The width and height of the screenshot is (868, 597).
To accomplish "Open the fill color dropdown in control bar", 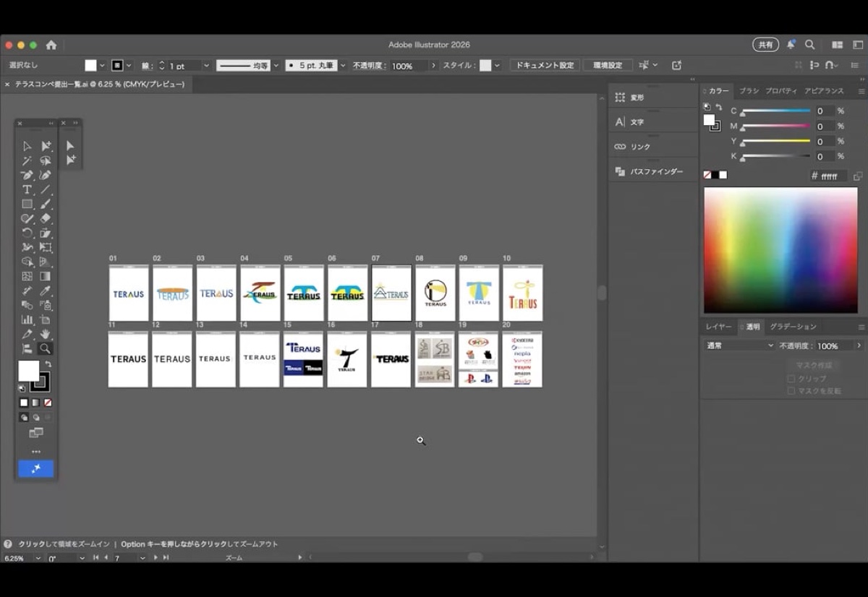I will pyautogui.click(x=102, y=66).
